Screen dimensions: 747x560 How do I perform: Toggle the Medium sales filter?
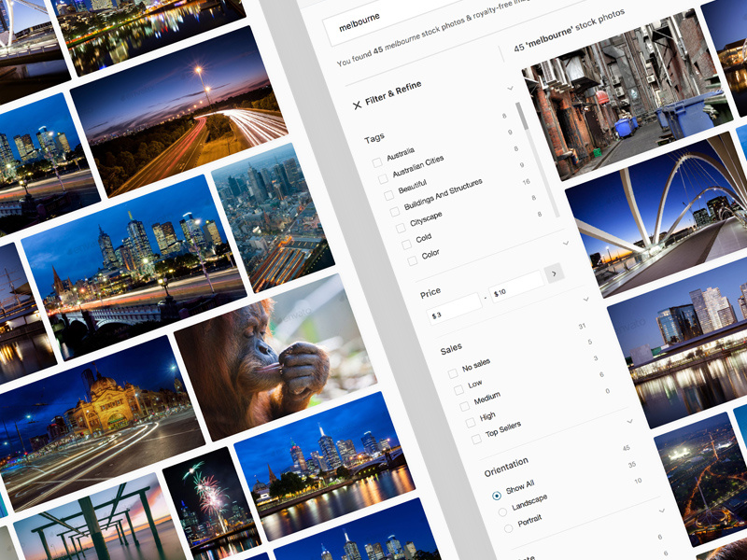[466, 405]
